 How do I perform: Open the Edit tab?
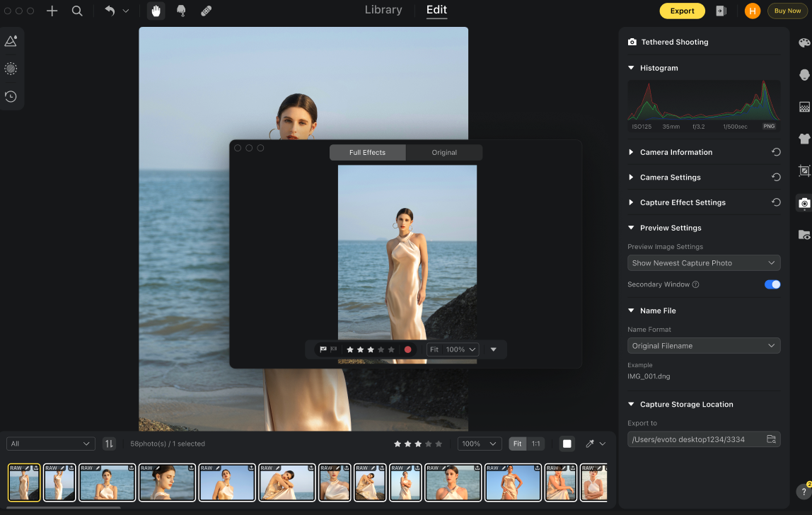pyautogui.click(x=436, y=10)
